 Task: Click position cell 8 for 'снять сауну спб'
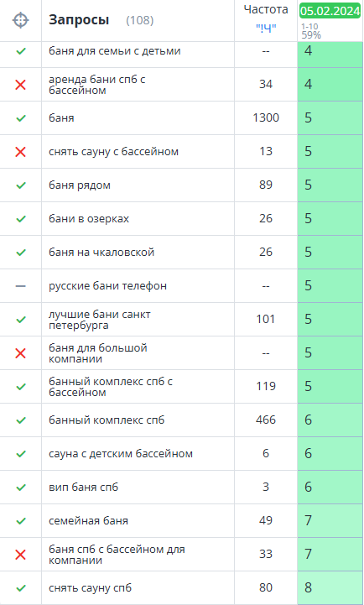330,587
